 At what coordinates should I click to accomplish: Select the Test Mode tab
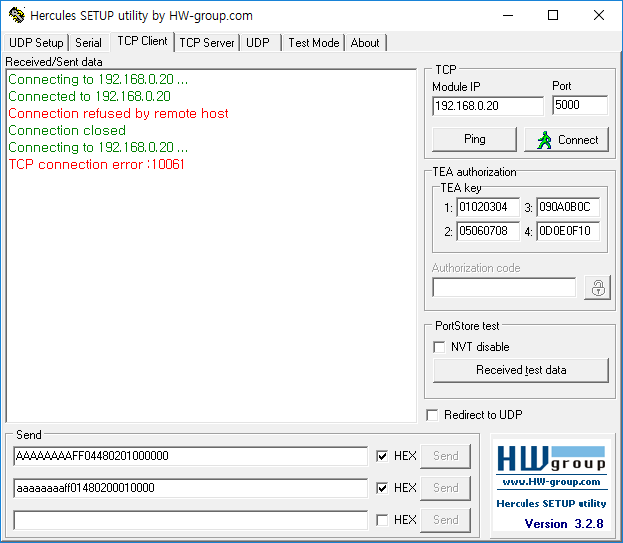click(x=313, y=43)
